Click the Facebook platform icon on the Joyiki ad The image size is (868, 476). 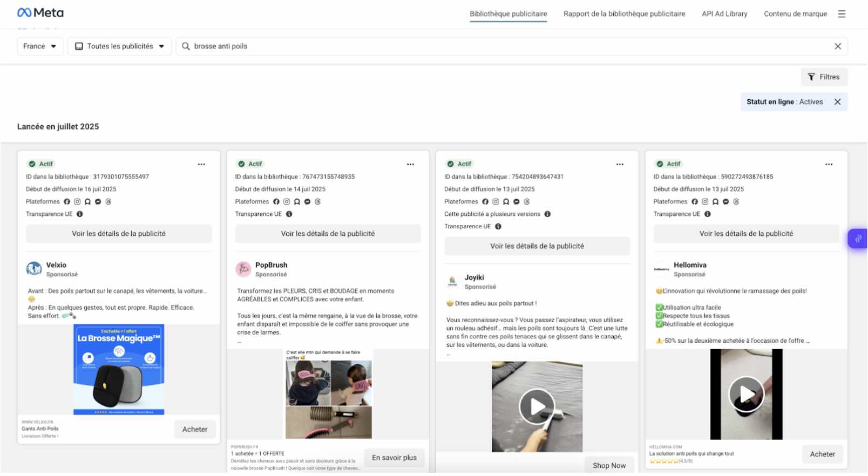(x=485, y=202)
